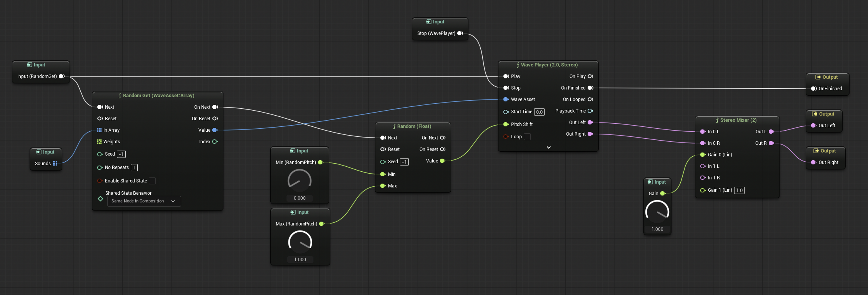Click the In 1 L pin on Stereo Mixer
The image size is (868, 295).
click(x=703, y=166)
